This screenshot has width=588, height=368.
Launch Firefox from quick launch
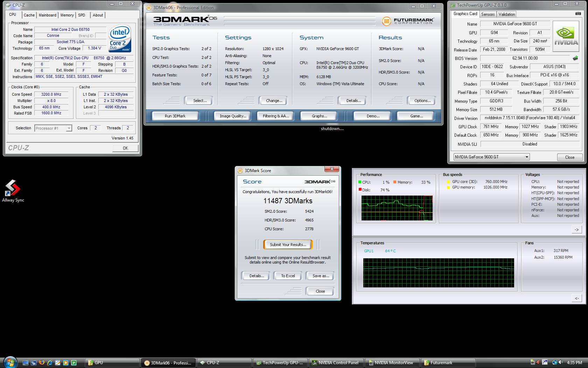(42, 363)
